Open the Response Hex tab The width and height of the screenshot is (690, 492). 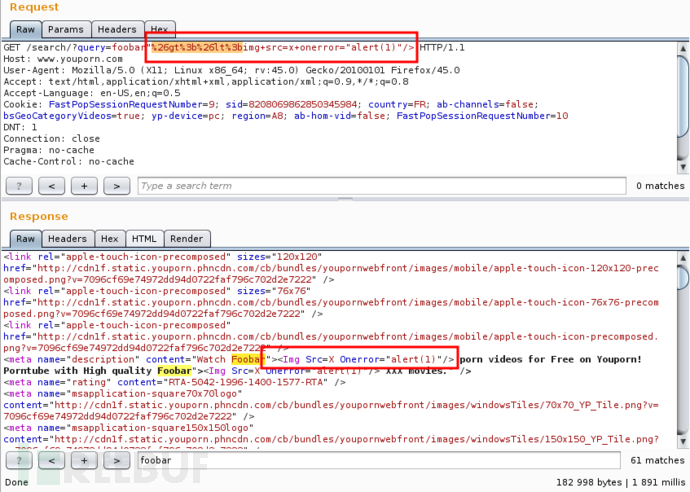[110, 239]
